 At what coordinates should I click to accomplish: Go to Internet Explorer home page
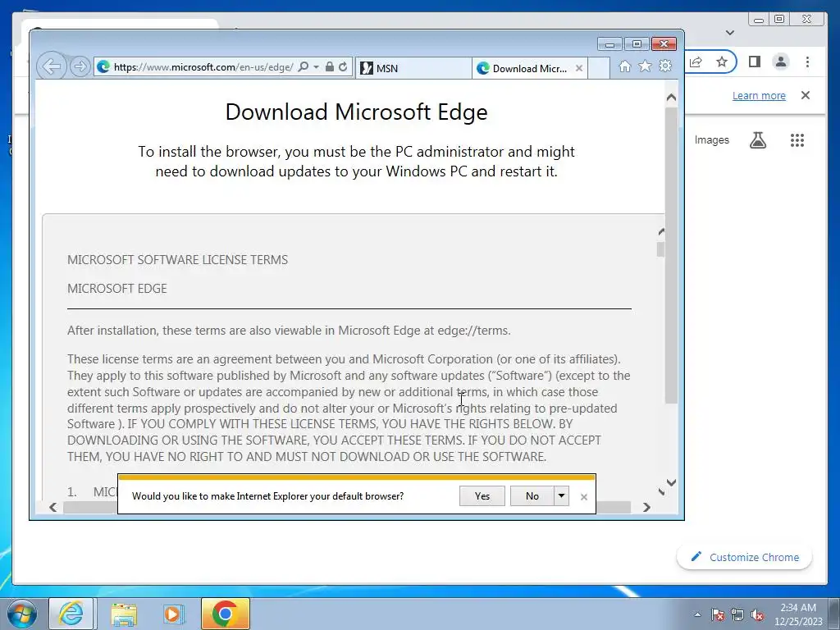[x=624, y=66]
